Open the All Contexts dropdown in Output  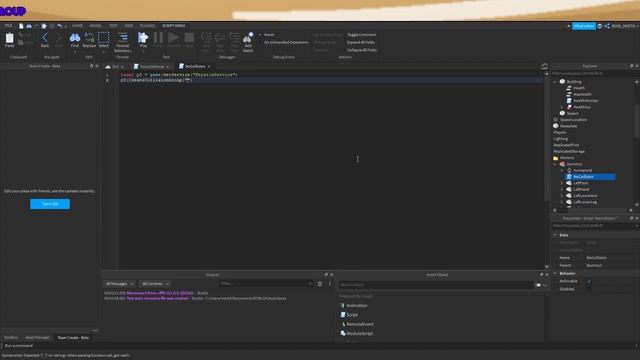click(155, 284)
